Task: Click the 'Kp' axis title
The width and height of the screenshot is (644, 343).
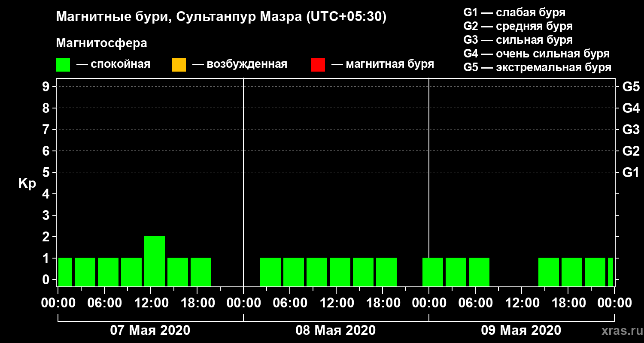Action: (27, 183)
